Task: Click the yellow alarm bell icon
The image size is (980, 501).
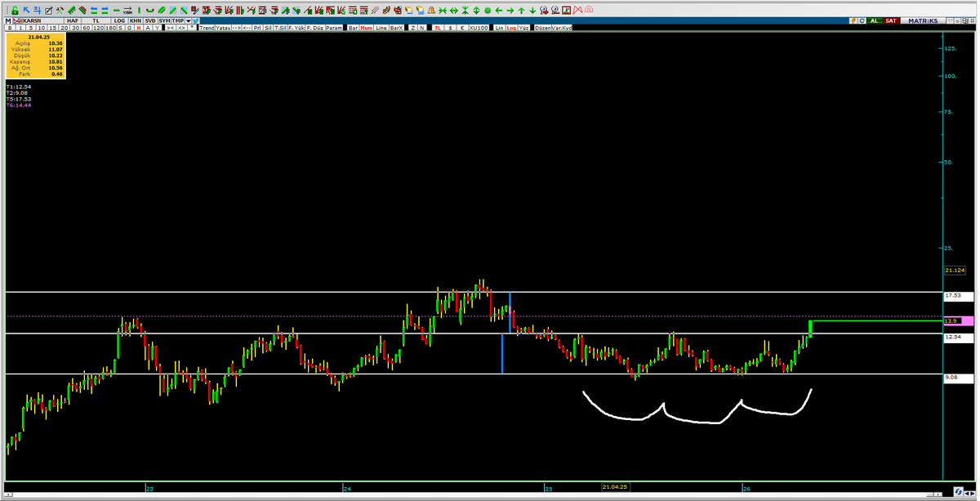Action: point(431,11)
